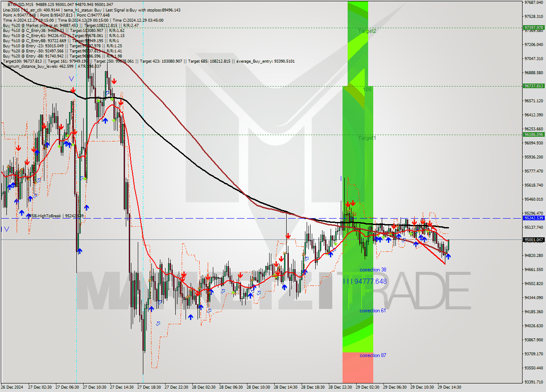Click axis price 95936.200
The width and height of the screenshot is (546, 392).
(x=534, y=157)
